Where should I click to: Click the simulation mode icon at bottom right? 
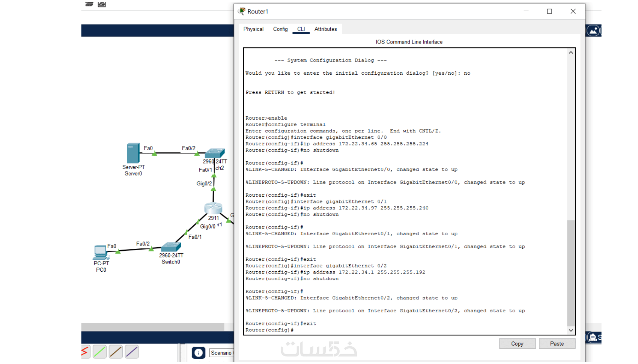point(594,337)
